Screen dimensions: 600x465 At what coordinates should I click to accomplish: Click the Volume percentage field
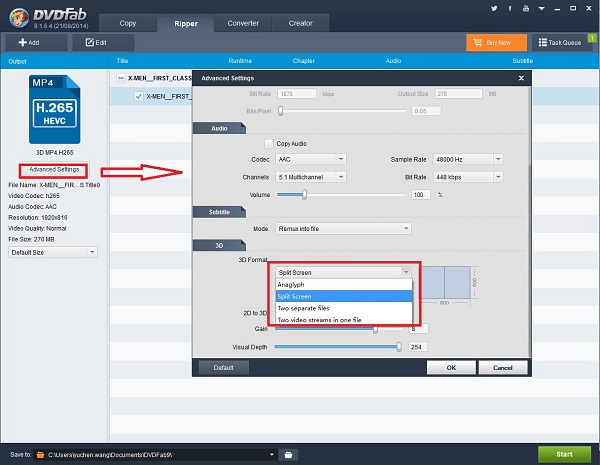point(421,195)
